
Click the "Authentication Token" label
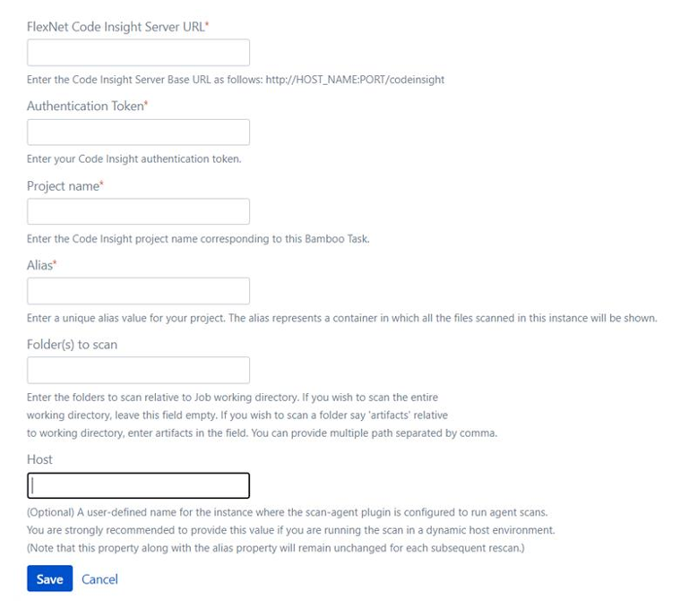tap(85, 107)
